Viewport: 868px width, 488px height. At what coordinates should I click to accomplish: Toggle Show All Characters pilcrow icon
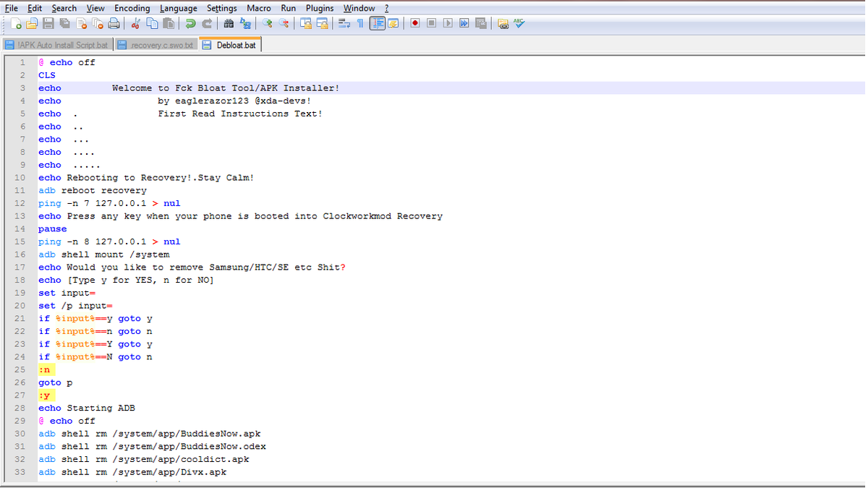tap(360, 23)
